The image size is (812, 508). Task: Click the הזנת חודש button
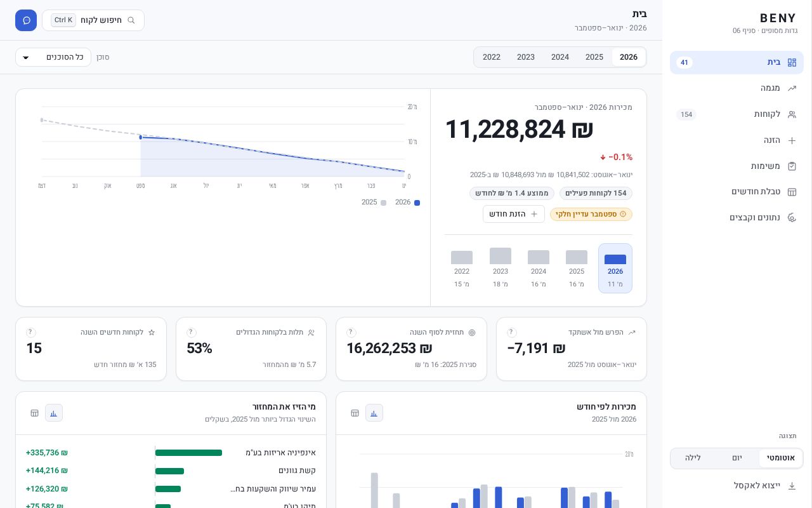(514, 214)
